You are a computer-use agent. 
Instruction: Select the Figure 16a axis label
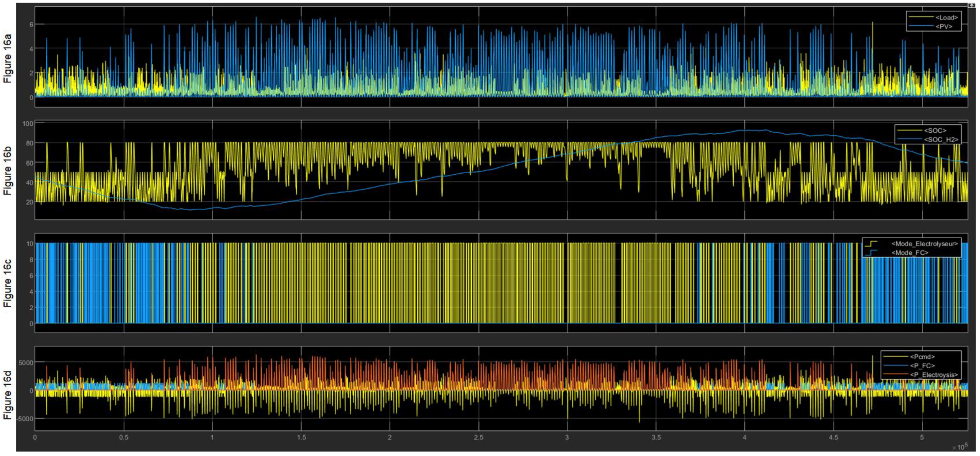point(7,58)
